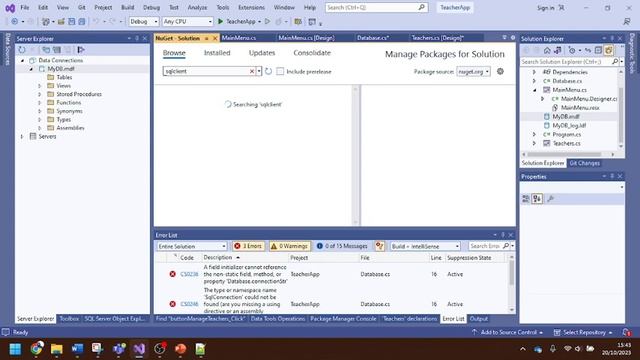The height and width of the screenshot is (360, 640).
Task: Collapse the MyDB.mdf node in Server Explorer
Action: coord(31,69)
